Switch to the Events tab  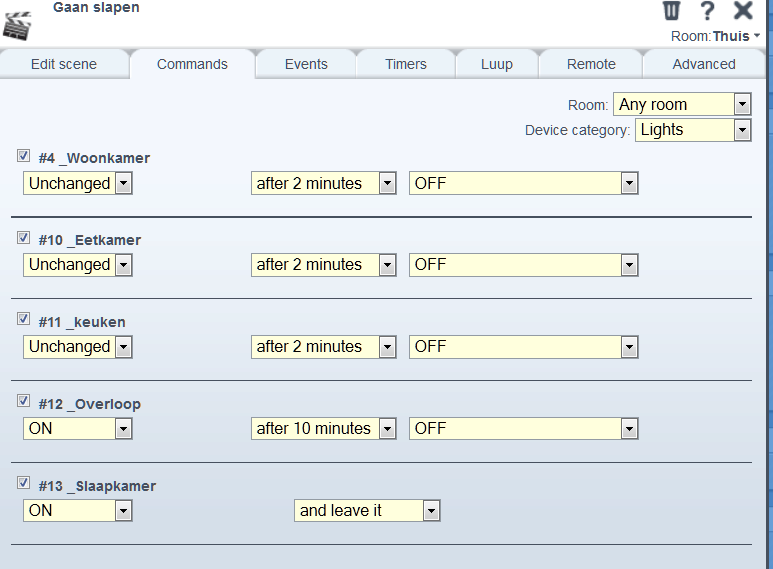(x=306, y=64)
